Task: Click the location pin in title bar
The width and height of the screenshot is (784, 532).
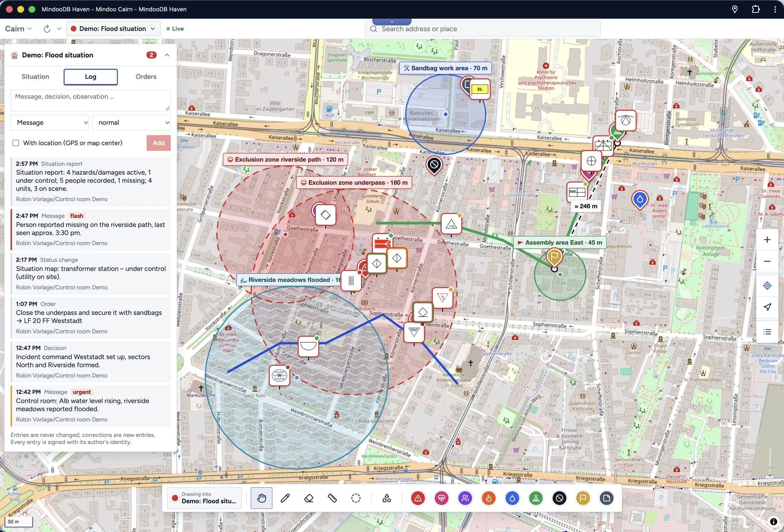Action: click(735, 9)
